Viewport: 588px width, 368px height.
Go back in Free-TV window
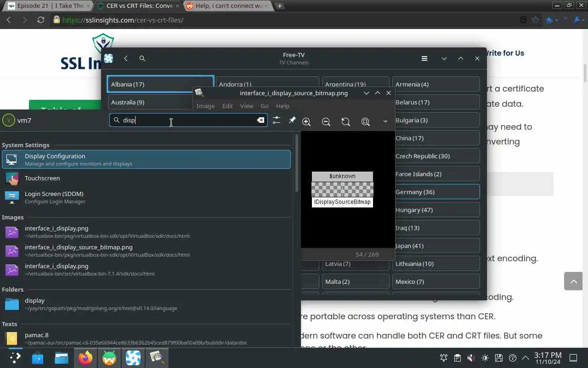(126, 58)
